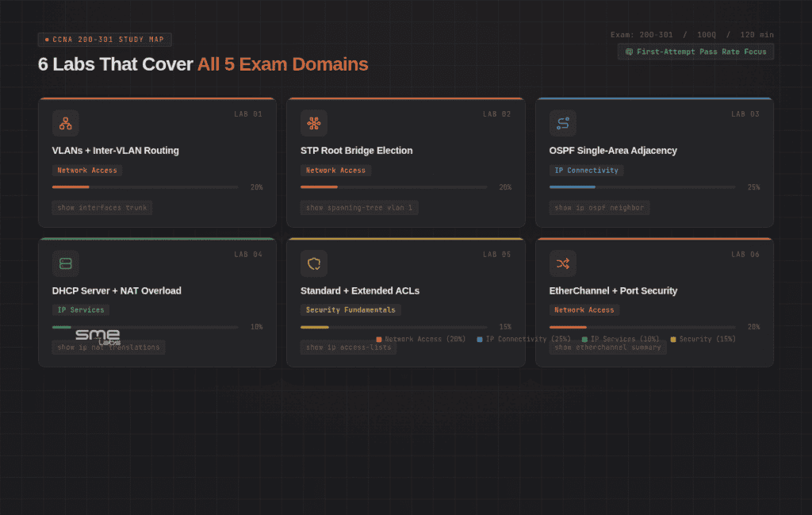Viewport: 812px width, 515px height.
Task: Click the orange Network Access legend swatch
Action: click(x=378, y=340)
